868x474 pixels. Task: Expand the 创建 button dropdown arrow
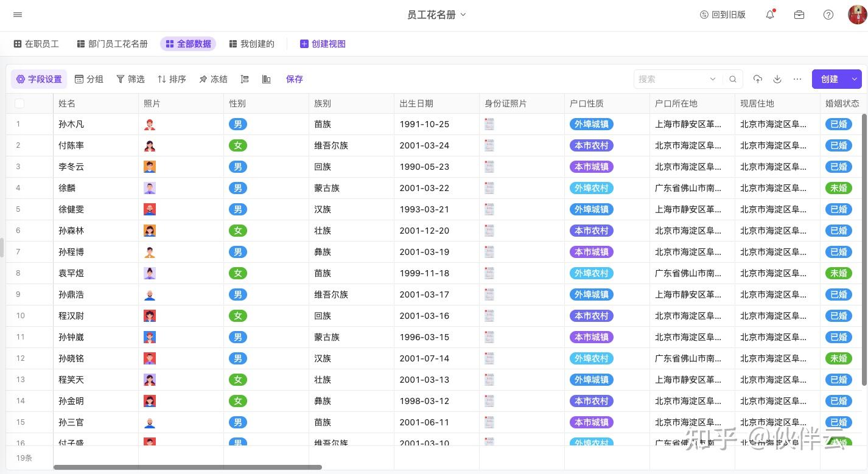click(855, 79)
